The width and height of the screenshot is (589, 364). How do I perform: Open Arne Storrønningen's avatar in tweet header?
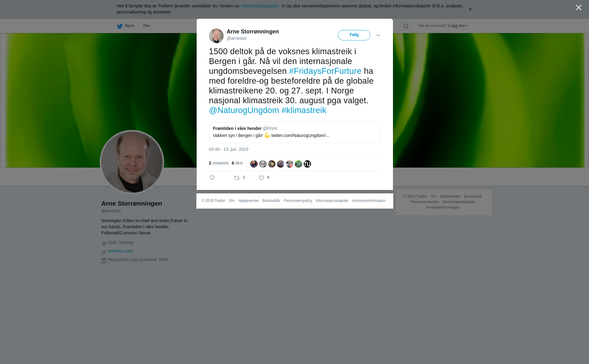(x=216, y=36)
